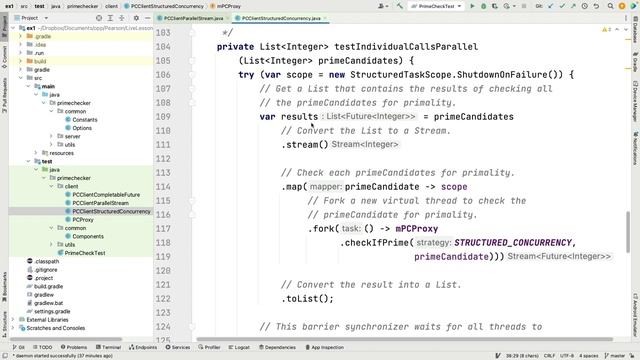The width and height of the screenshot is (640, 360).
Task: Open IDE updates orange icon
Action: 622,6
